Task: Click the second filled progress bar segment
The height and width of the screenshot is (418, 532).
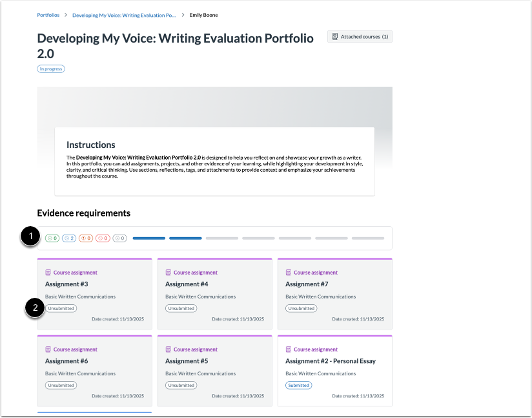Action: [186, 238]
